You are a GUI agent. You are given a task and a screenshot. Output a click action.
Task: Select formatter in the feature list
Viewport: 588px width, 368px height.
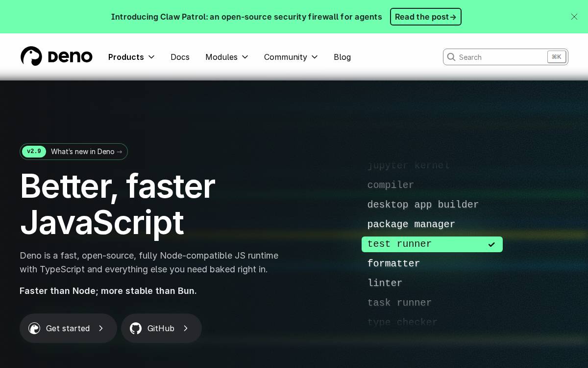click(x=393, y=263)
